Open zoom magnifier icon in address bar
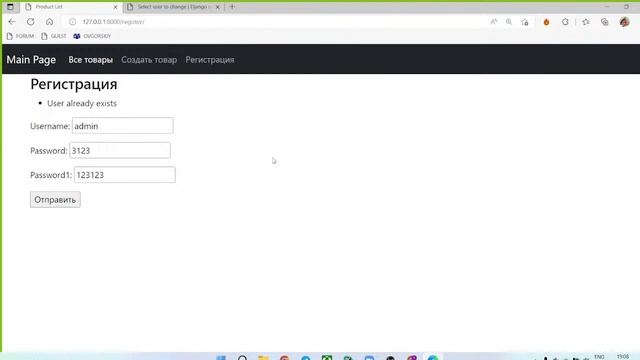This screenshot has height=360, width=640. tap(509, 22)
